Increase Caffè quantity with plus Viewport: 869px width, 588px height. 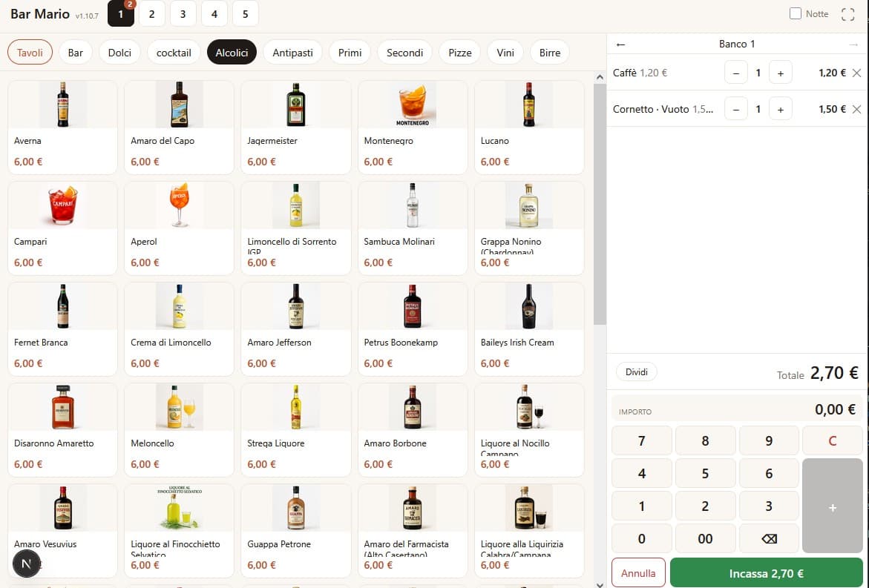[781, 73]
